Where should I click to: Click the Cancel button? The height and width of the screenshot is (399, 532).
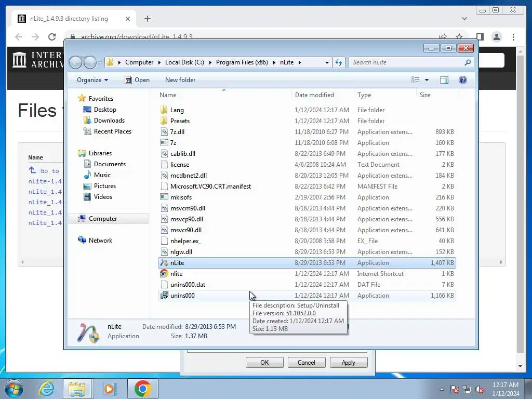click(x=307, y=362)
